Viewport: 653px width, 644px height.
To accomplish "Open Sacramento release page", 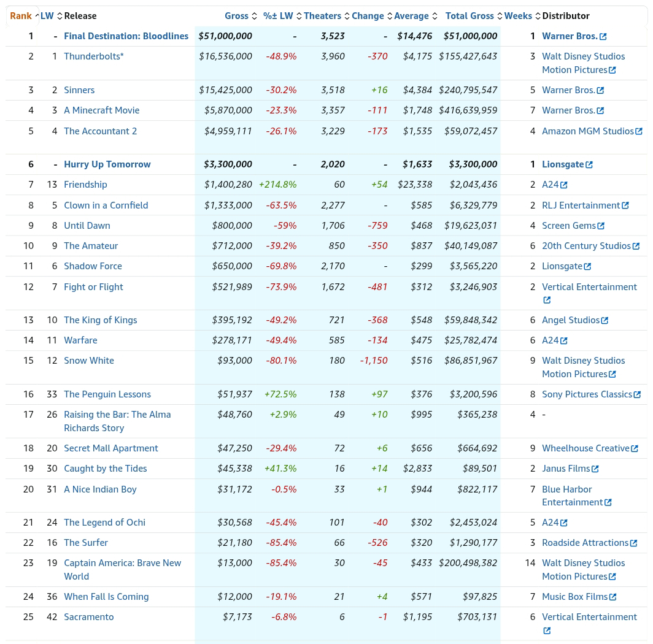I will (x=89, y=618).
